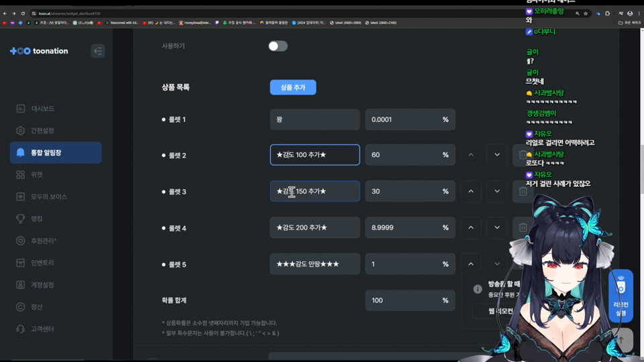
Task: Open the latest (3840×2160) bookmark
Action: click(381, 23)
